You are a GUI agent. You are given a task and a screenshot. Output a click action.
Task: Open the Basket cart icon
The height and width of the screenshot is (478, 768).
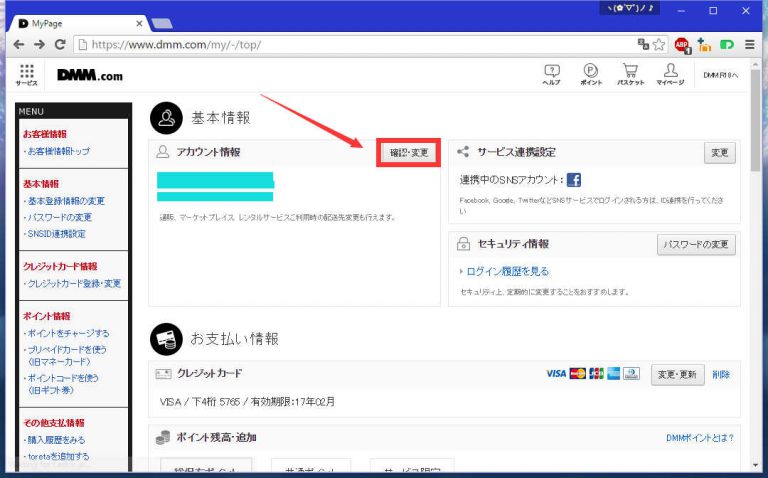point(630,75)
